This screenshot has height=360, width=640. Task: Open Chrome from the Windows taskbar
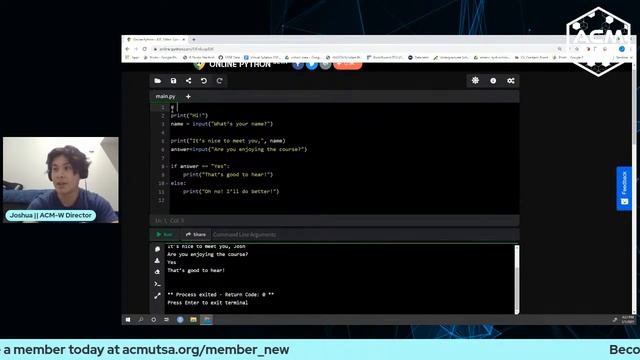(180, 320)
